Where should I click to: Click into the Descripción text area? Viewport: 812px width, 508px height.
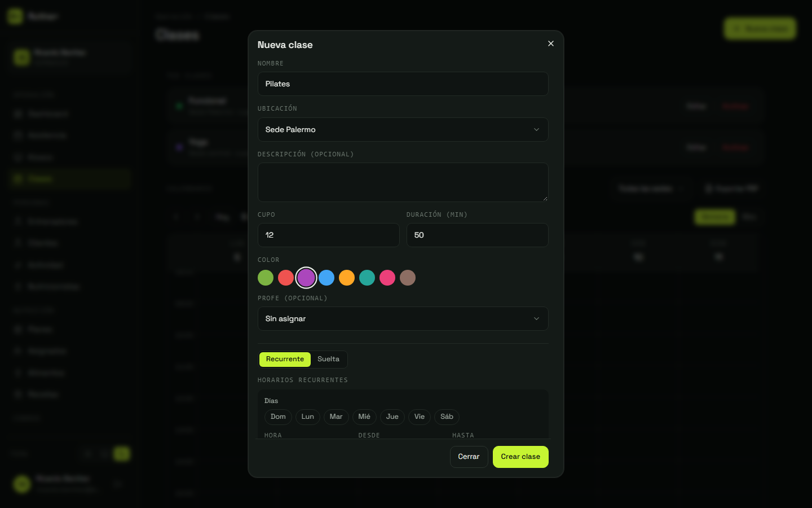403,182
